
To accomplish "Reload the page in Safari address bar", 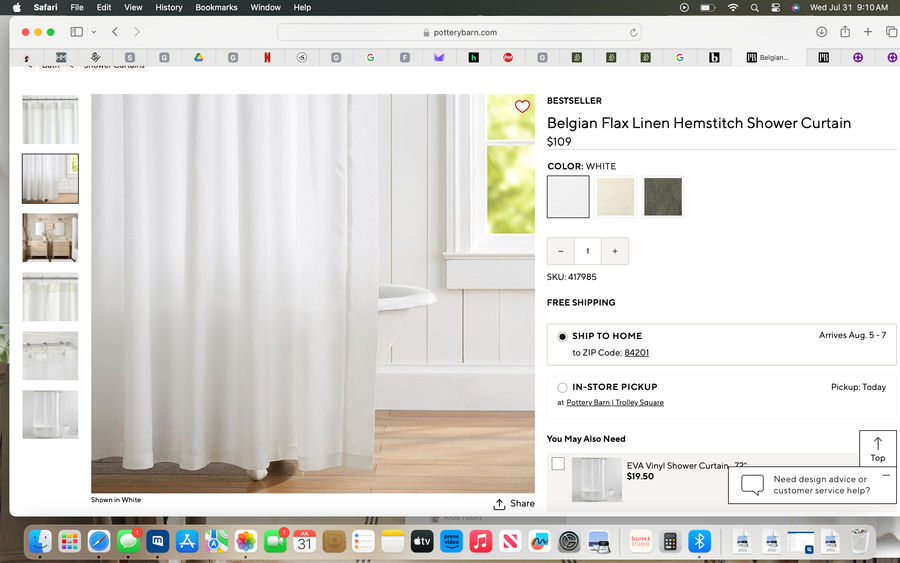I will [x=633, y=33].
